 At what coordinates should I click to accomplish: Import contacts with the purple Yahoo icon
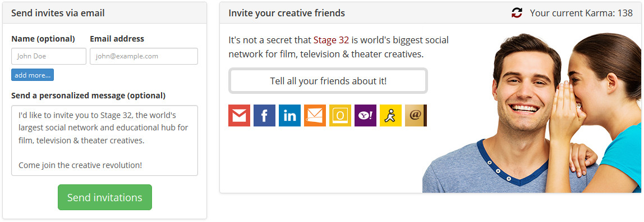coord(366,116)
